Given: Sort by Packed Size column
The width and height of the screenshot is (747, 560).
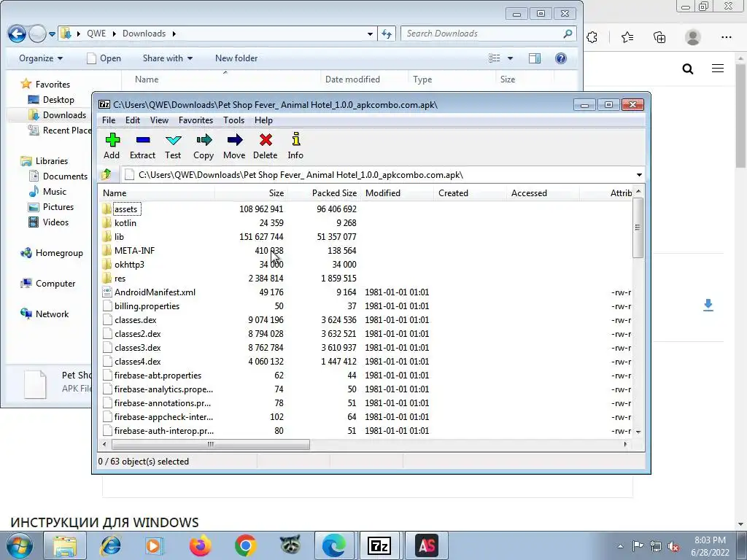Looking at the screenshot, I should tap(325, 192).
